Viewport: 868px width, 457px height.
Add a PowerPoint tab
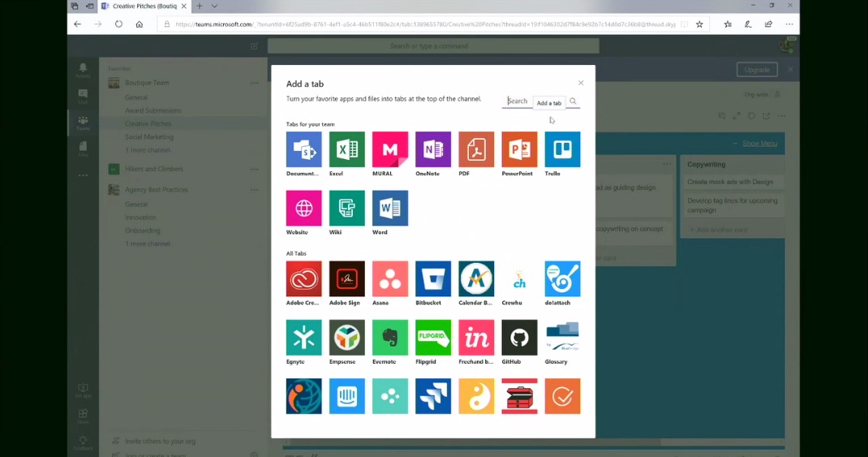click(519, 149)
